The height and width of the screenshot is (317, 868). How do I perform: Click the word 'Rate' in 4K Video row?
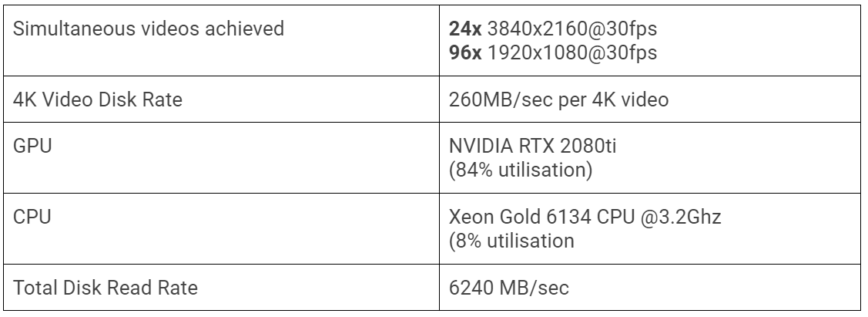163,99
